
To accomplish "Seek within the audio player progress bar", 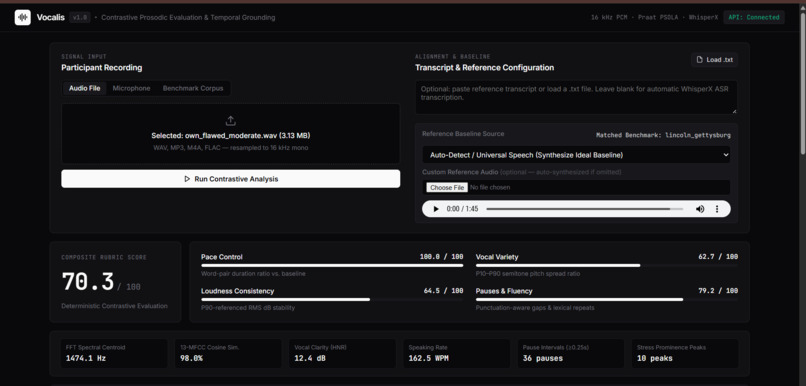I will click(585, 209).
